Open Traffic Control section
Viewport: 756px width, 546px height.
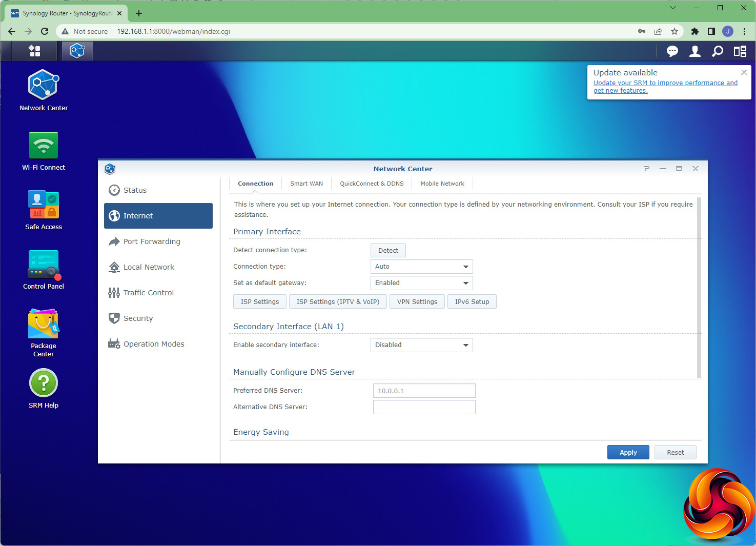coord(158,293)
